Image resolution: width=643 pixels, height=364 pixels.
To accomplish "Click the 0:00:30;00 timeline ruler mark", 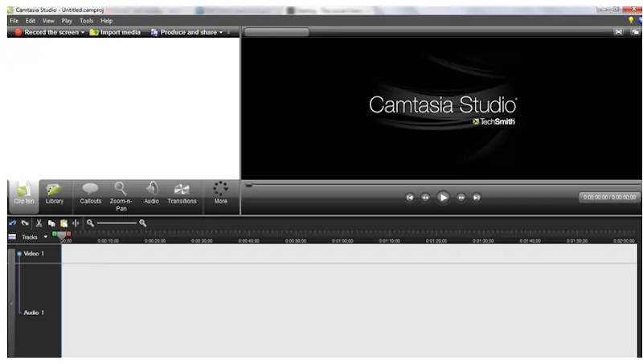I will pos(202,240).
